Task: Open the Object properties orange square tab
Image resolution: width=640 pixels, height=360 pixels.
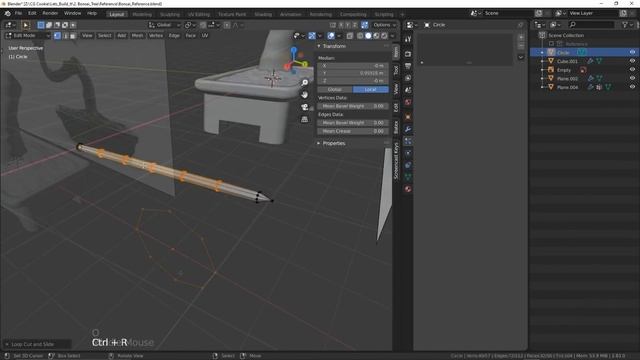Action: point(408,117)
